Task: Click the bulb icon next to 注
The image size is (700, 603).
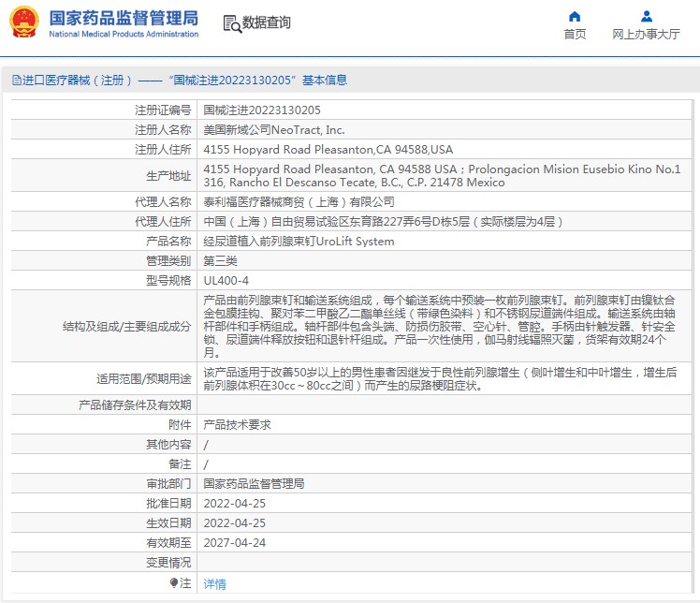Action: 174,583
